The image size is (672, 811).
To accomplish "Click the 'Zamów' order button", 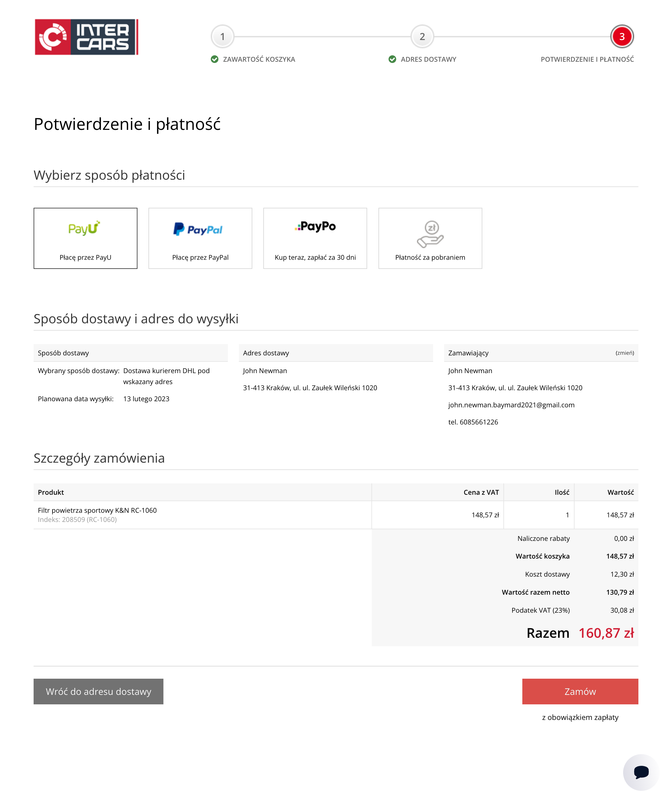I will point(580,692).
